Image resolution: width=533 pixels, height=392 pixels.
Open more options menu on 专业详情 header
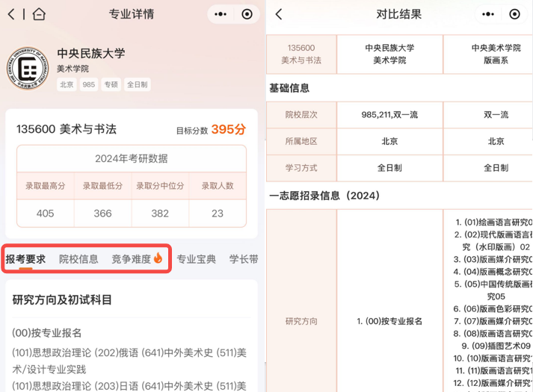click(x=221, y=14)
